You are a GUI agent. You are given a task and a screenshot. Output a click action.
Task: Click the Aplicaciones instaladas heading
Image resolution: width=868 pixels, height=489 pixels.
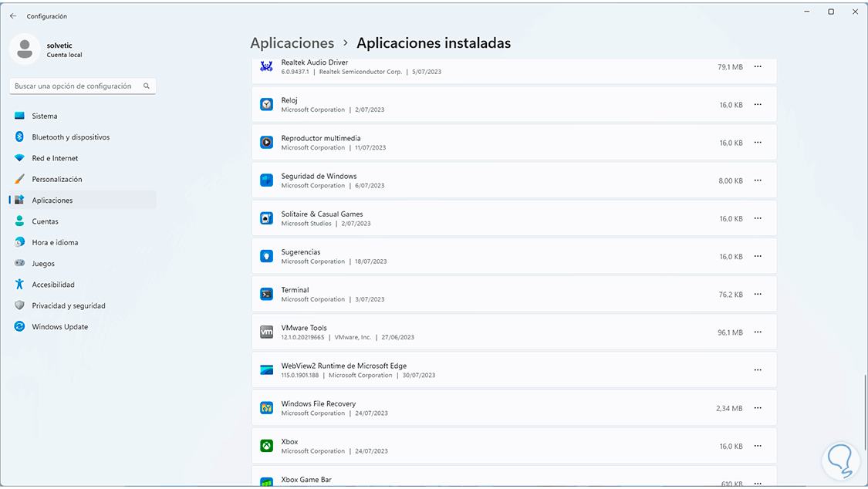click(434, 43)
